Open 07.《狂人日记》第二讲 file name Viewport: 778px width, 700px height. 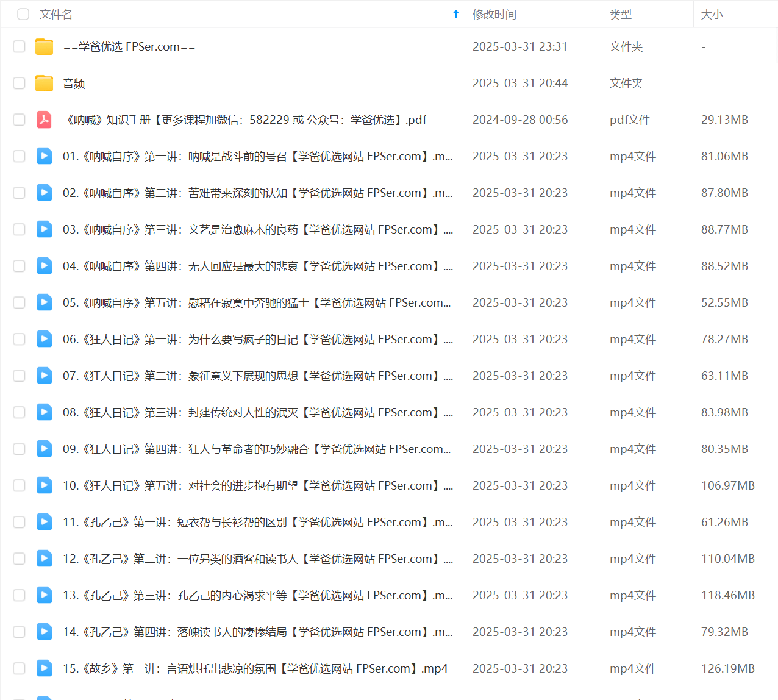point(258,376)
